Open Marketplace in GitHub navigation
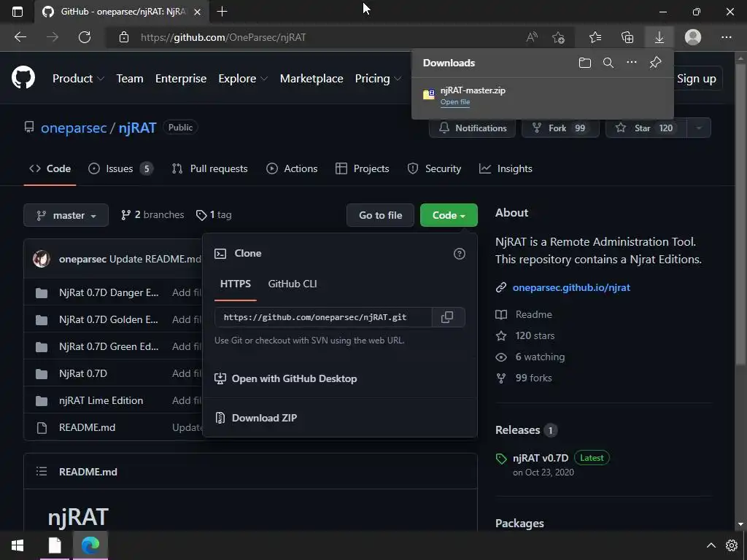The height and width of the screenshot is (560, 747). pos(311,79)
